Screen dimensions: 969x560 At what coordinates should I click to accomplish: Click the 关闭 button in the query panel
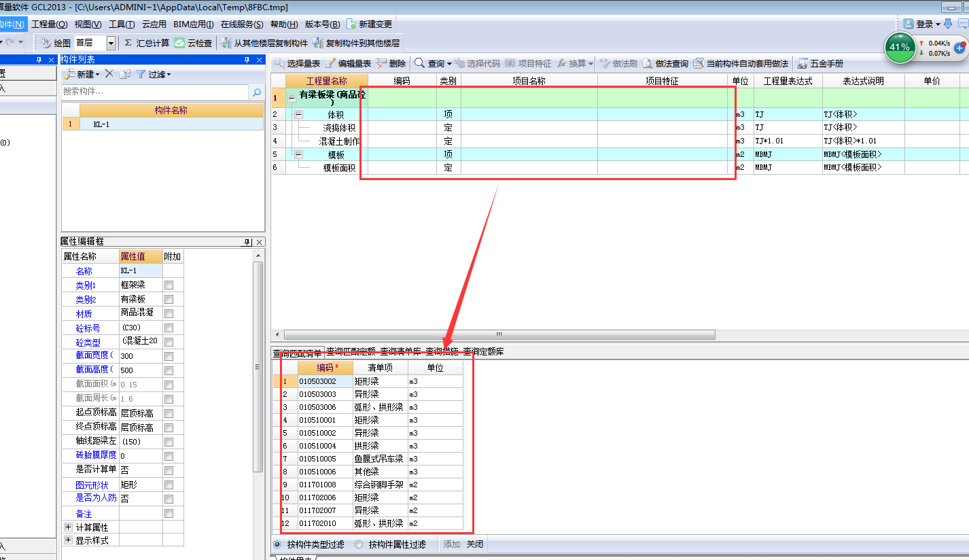pyautogui.click(x=475, y=544)
